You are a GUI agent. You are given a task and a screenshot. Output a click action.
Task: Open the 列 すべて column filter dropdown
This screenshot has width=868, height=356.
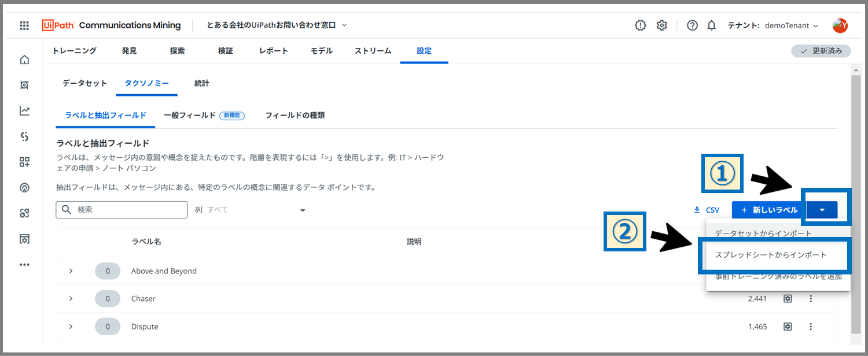[x=250, y=210]
